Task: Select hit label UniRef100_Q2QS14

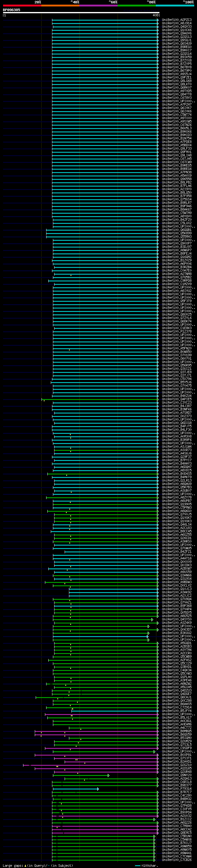Action: pos(176,54)
